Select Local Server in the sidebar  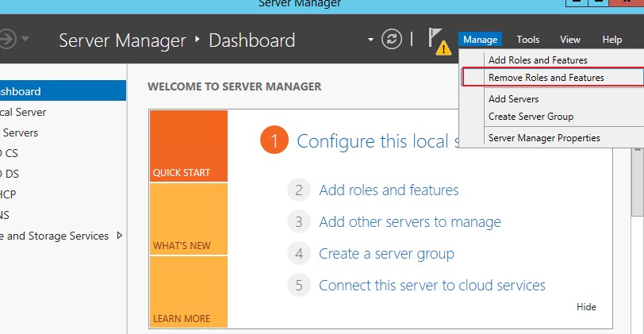click(x=63, y=112)
